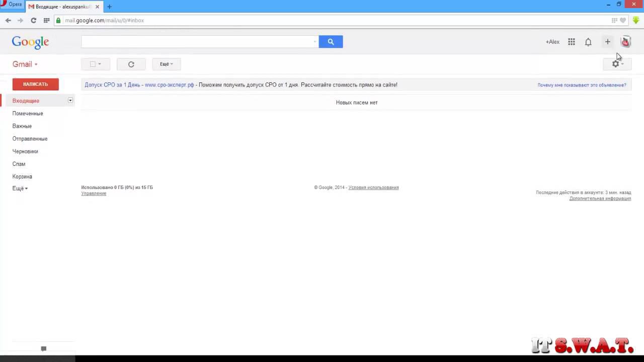The width and height of the screenshot is (644, 362).
Task: Open the Opera menu button
Action: pyautogui.click(x=12, y=5)
